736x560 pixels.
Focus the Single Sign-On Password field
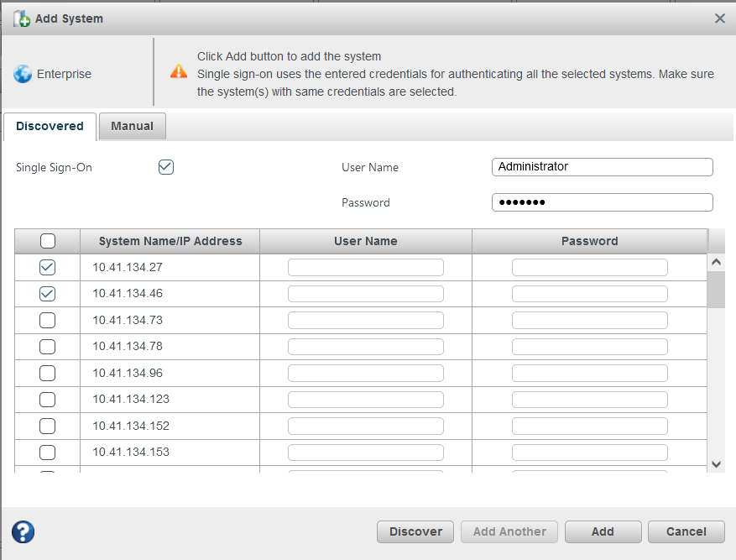point(602,202)
